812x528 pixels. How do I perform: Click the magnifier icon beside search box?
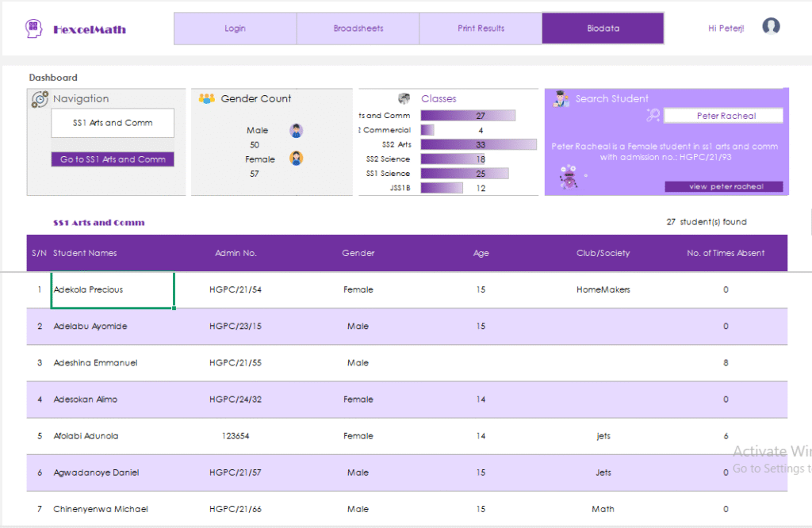(653, 116)
